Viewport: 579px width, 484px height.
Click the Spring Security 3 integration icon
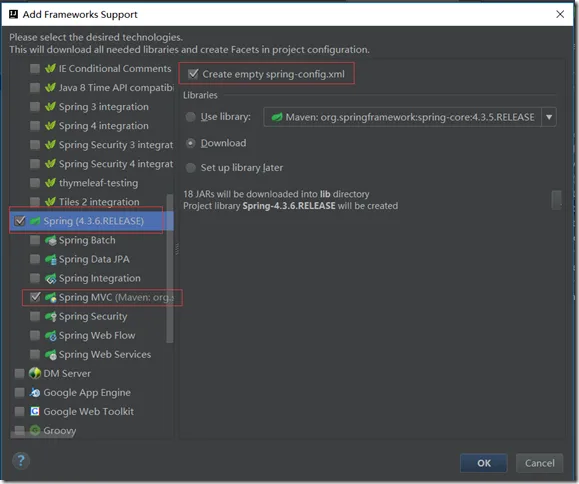[50, 145]
